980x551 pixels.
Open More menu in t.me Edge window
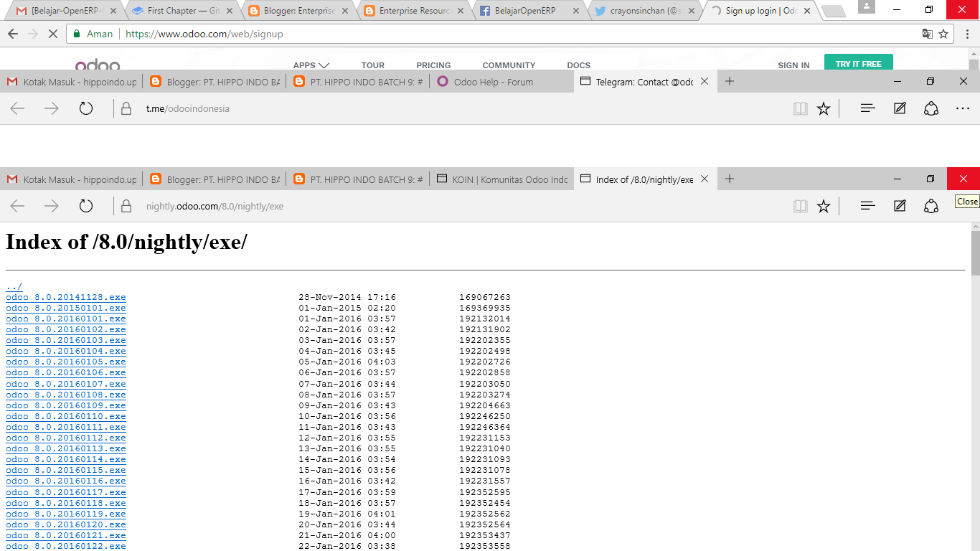(x=963, y=108)
